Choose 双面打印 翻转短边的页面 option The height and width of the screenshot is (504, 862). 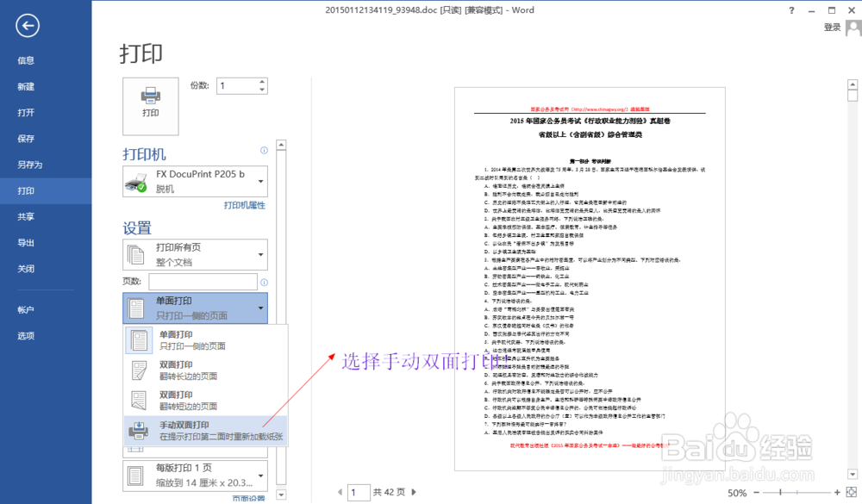[206, 401]
